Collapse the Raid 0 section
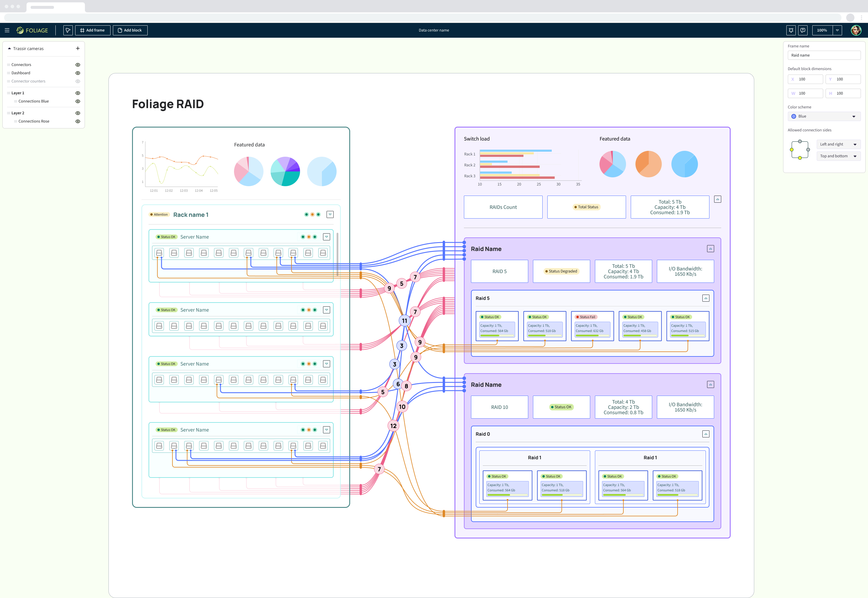Image resolution: width=868 pixels, height=598 pixels. [706, 434]
